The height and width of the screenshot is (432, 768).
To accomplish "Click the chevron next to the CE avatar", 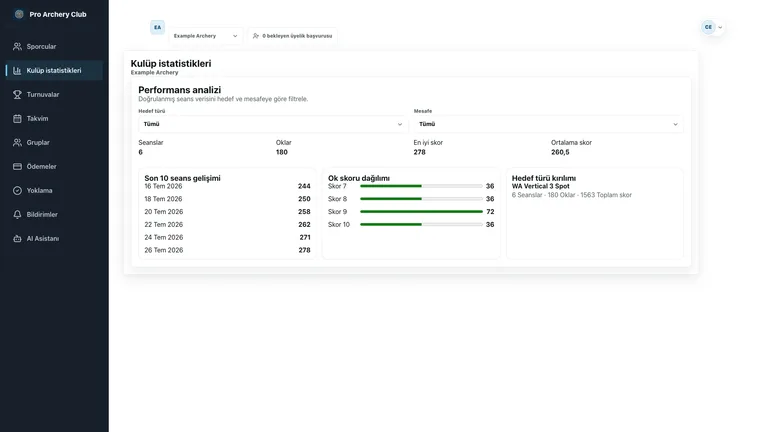I will tap(720, 27).
